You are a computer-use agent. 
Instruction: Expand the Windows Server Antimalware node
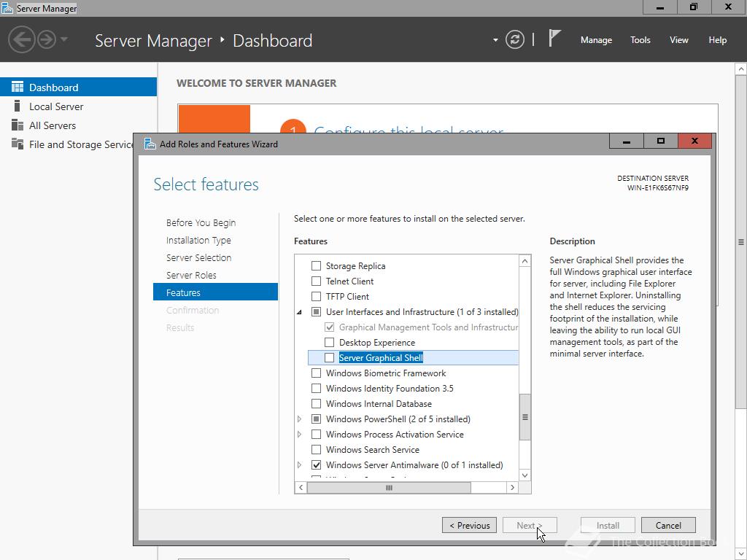tap(300, 464)
